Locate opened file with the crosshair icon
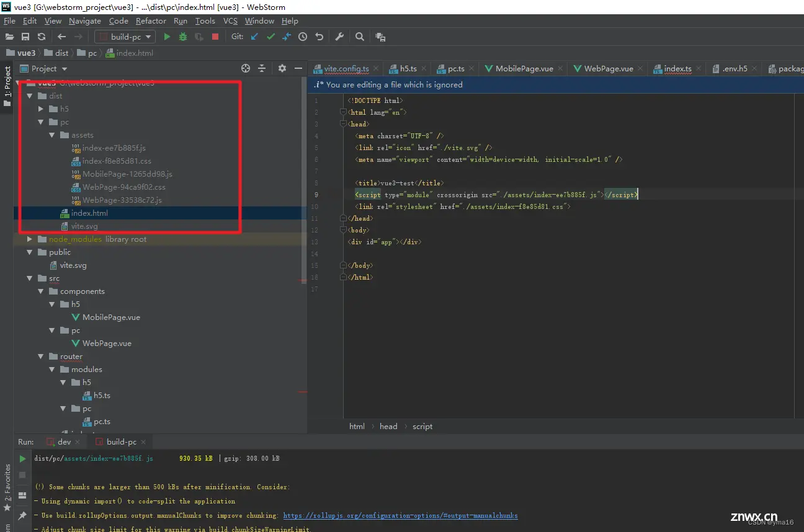 click(x=246, y=68)
